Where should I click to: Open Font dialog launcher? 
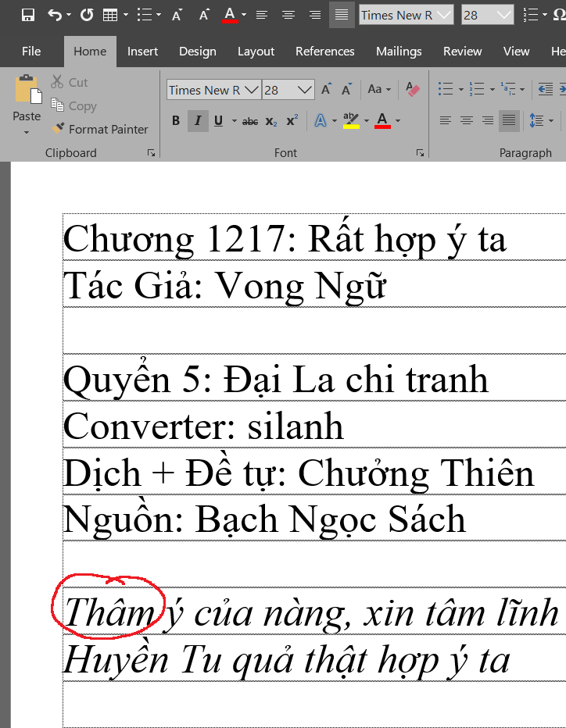click(x=420, y=153)
